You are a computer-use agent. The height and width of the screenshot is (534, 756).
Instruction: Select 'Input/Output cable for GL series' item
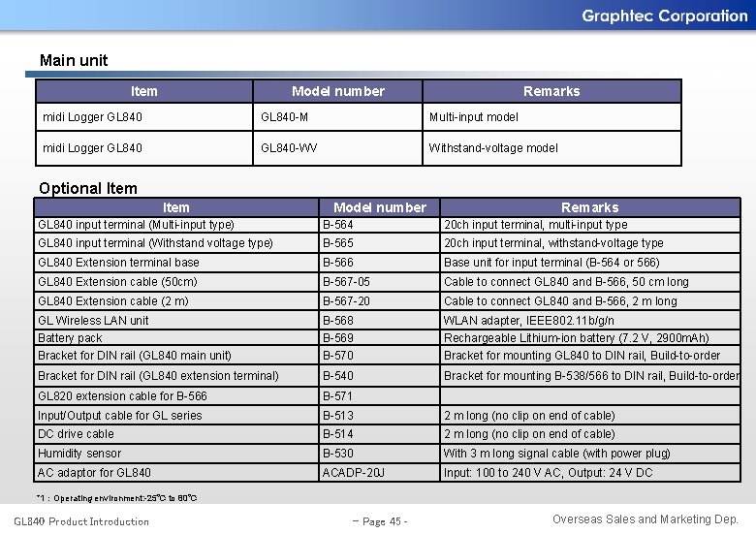pos(119,416)
